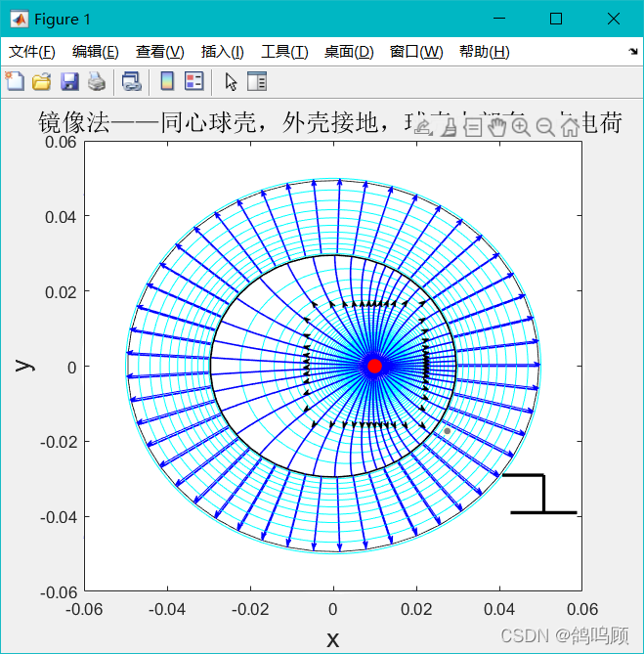Restore view with the home icon
The image size is (644, 654).
(570, 127)
